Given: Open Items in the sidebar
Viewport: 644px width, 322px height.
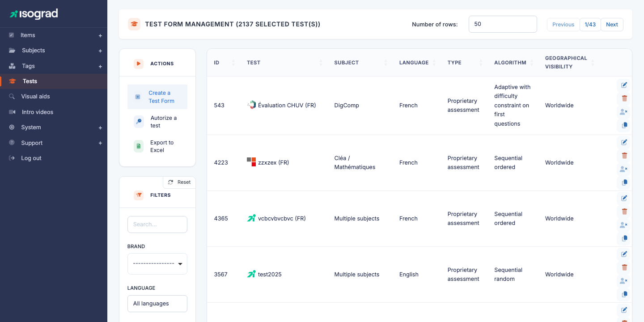Looking at the screenshot, I should coord(28,35).
